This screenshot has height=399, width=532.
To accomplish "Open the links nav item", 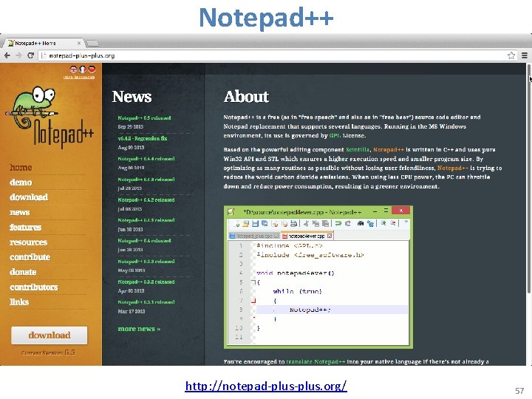I will click(19, 302).
